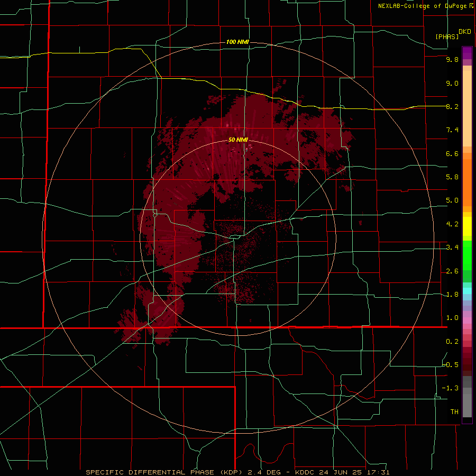Click the 3.4 legend value
This screenshot has height=476, width=476.
[452, 248]
